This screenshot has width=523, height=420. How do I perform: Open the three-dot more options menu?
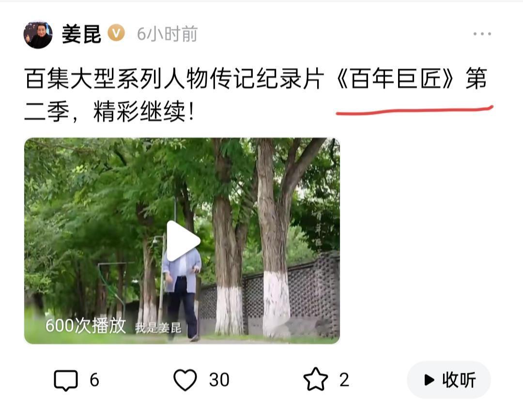click(482, 34)
